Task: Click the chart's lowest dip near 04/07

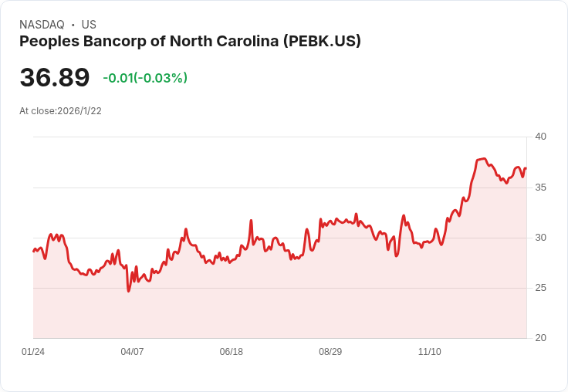Action: point(129,291)
